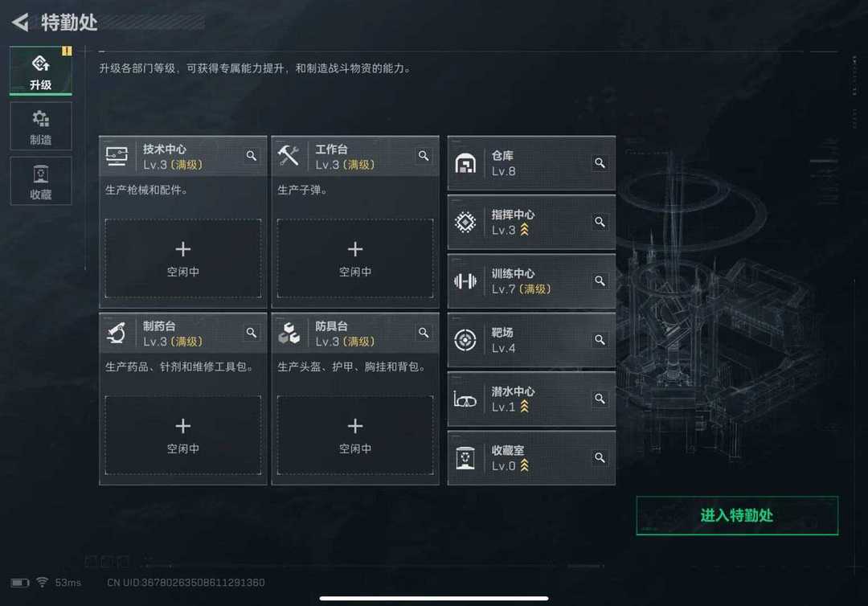868x606 pixels.
Task: Click the 靶场 target icon
Action: coord(465,340)
